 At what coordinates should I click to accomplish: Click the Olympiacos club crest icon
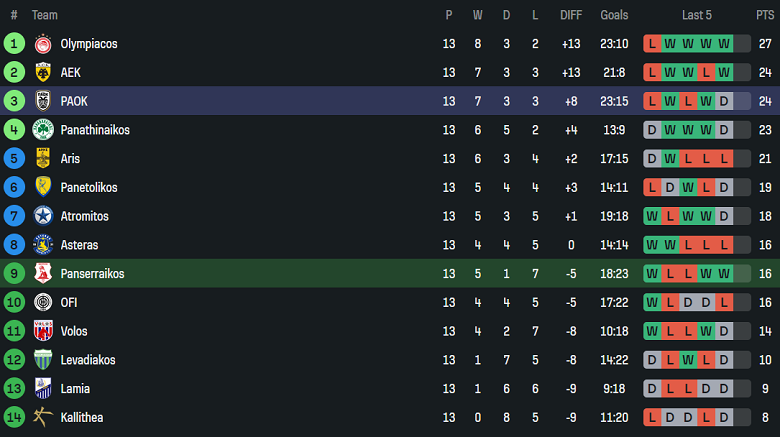pos(43,44)
